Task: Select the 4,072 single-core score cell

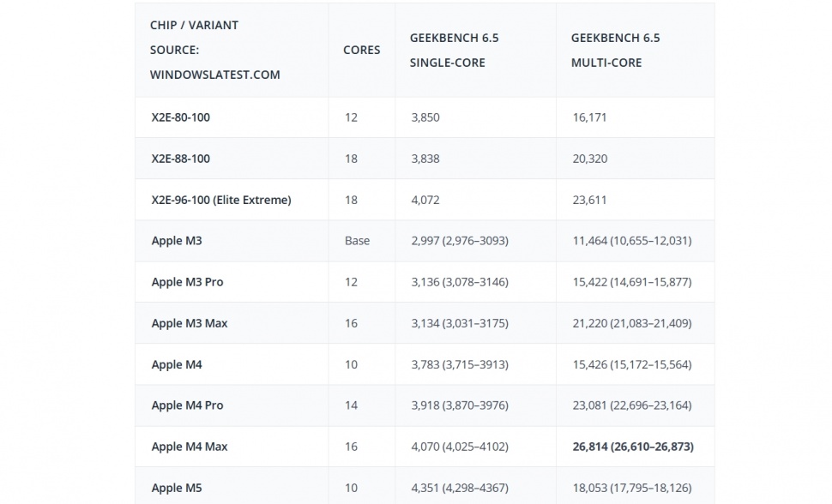Action: tap(423, 199)
